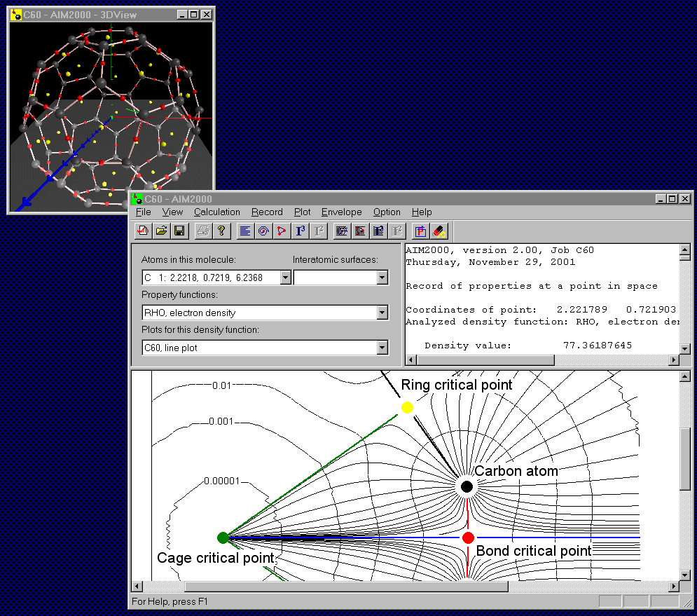Open the Calculation menu
The image size is (697, 616).
[217, 212]
